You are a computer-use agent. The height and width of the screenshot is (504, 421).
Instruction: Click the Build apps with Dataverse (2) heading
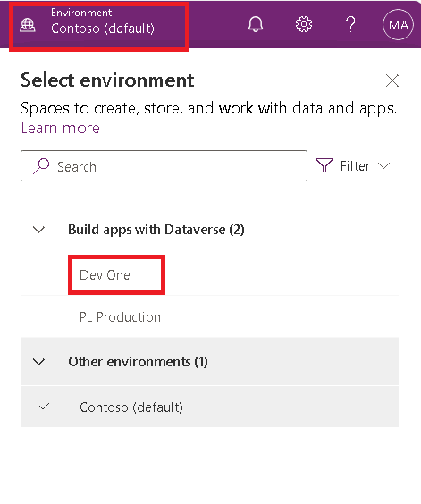point(156,230)
